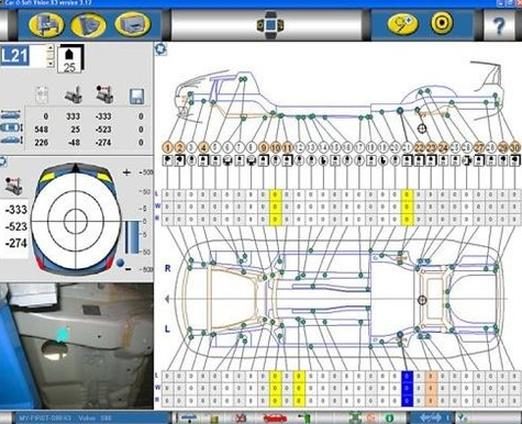Select the measuring arm with red target icon

click(104, 94)
